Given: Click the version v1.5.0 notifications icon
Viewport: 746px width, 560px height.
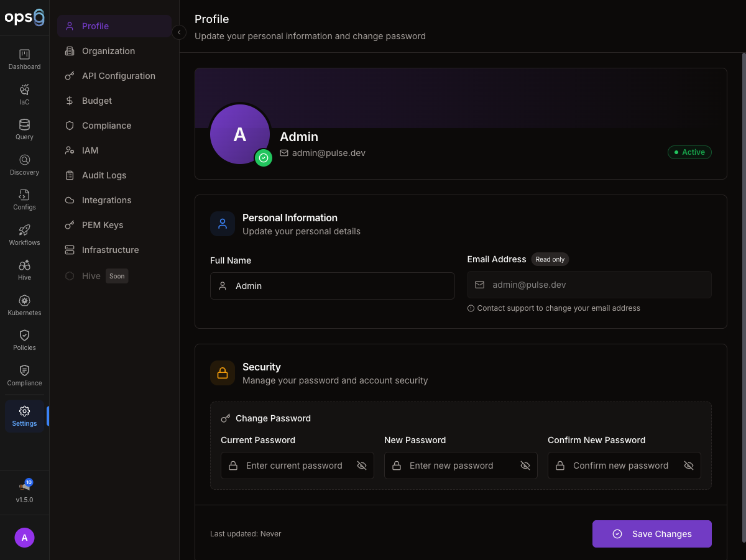Looking at the screenshot, I should tap(25, 487).
